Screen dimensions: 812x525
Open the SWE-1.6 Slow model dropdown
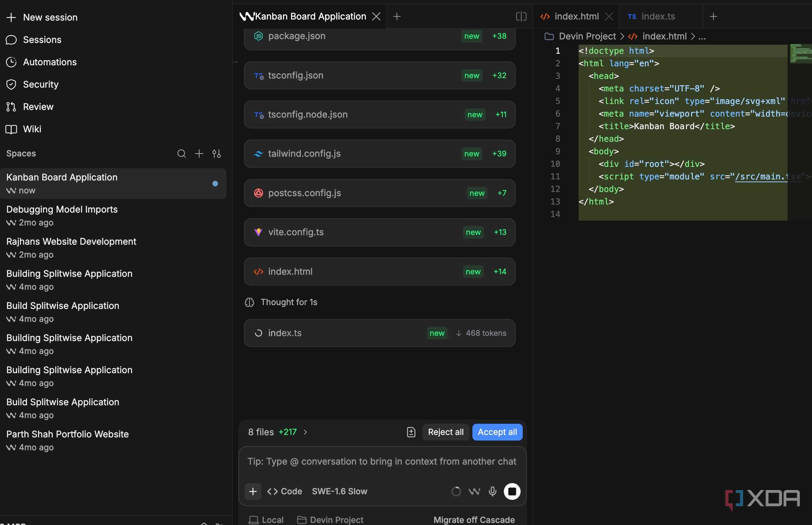pyautogui.click(x=340, y=491)
